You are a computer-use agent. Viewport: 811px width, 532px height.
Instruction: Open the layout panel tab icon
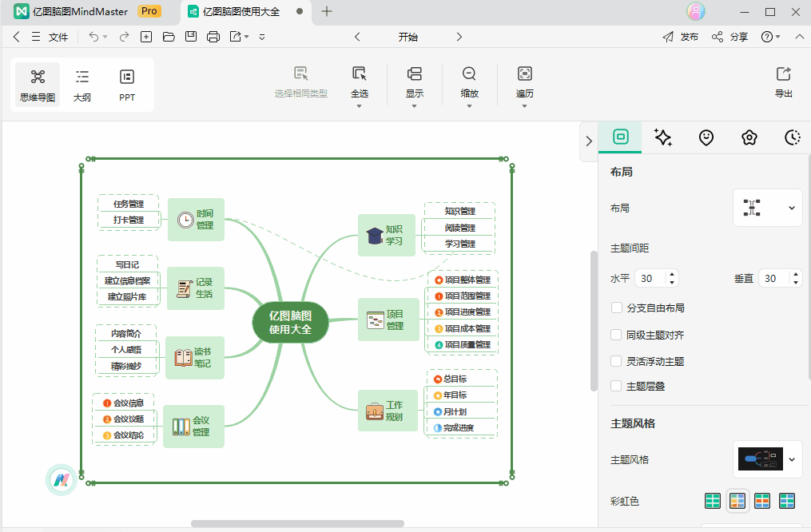point(621,137)
